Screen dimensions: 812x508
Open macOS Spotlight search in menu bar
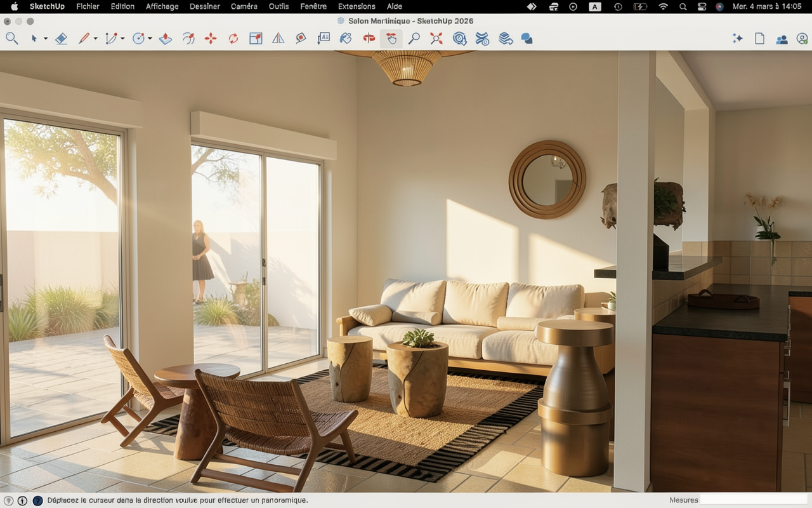click(x=683, y=6)
